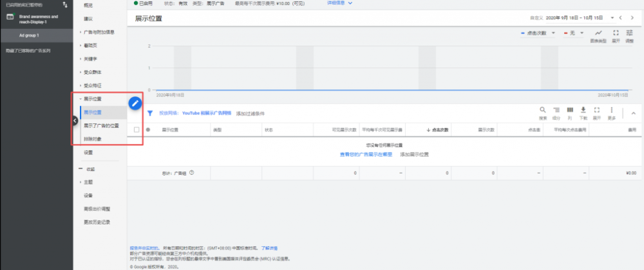Expand the chart with 展开 icon
The height and width of the screenshot is (270, 644).
click(x=616, y=33)
